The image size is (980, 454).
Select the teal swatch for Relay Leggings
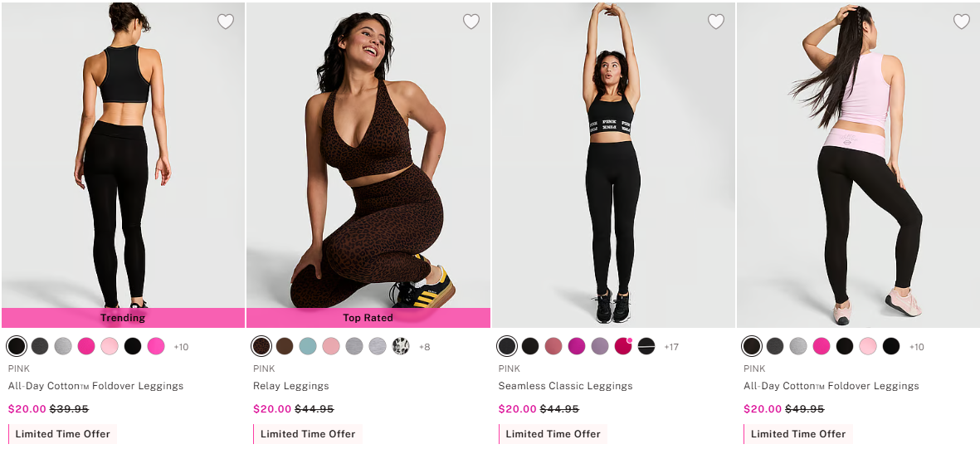(x=308, y=346)
